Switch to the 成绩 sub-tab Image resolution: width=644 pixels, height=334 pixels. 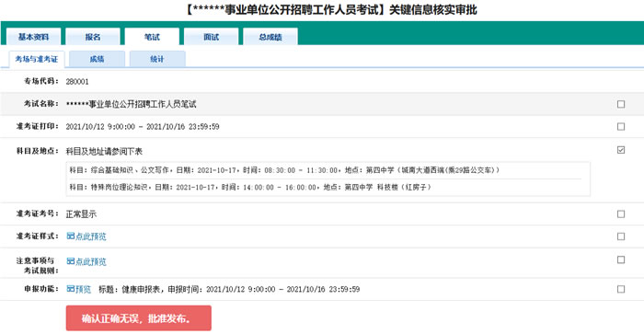pyautogui.click(x=97, y=59)
